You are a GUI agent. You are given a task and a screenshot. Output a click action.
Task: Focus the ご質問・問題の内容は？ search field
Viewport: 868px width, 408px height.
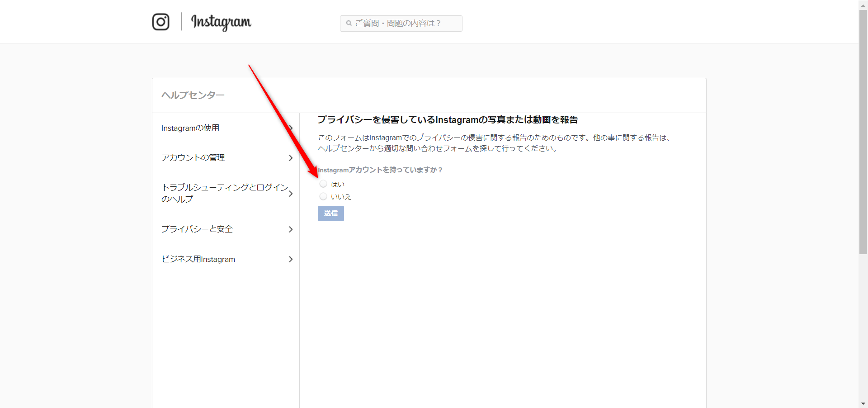pyautogui.click(x=401, y=24)
